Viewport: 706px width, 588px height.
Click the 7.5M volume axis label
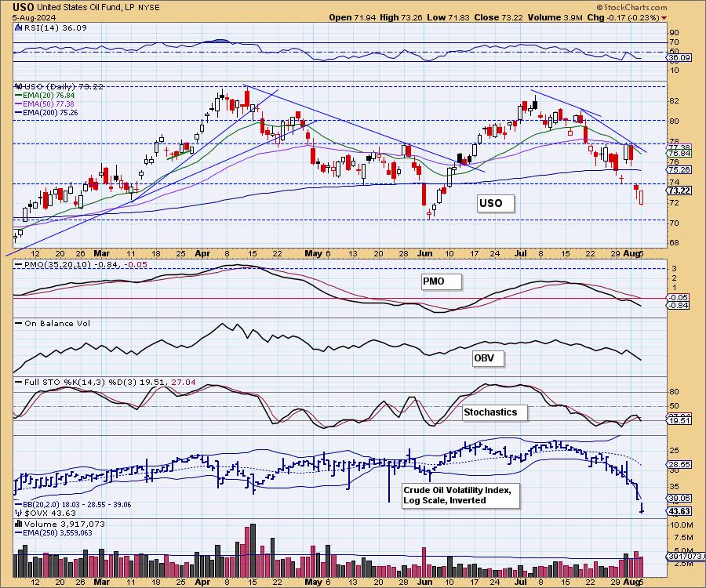[684, 538]
